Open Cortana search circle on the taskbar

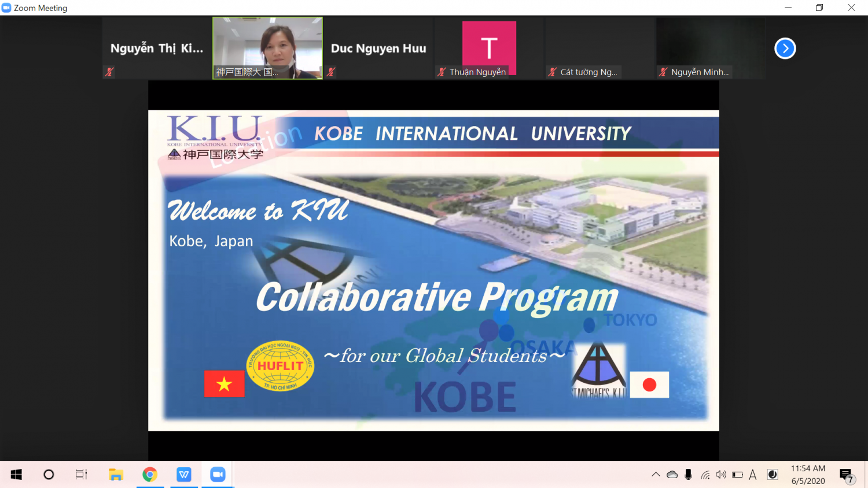pyautogui.click(x=49, y=475)
